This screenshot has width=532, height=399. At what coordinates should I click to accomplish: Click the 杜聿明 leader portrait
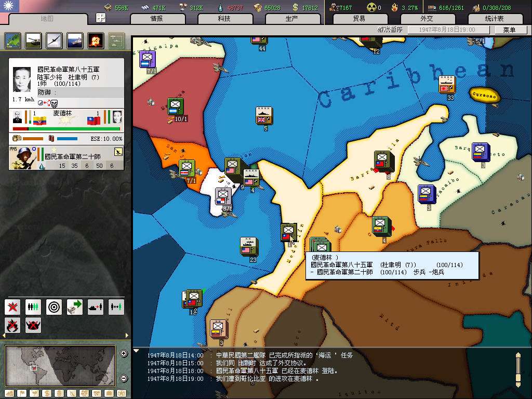coord(22,79)
